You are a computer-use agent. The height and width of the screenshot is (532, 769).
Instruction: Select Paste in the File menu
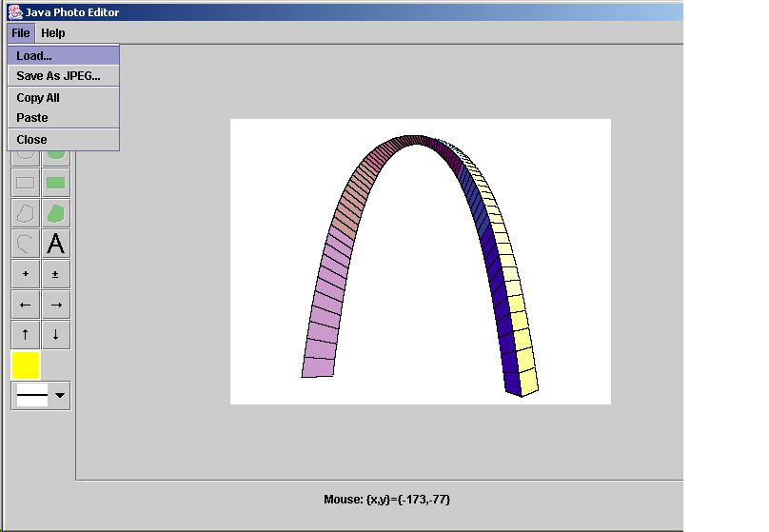[63, 118]
